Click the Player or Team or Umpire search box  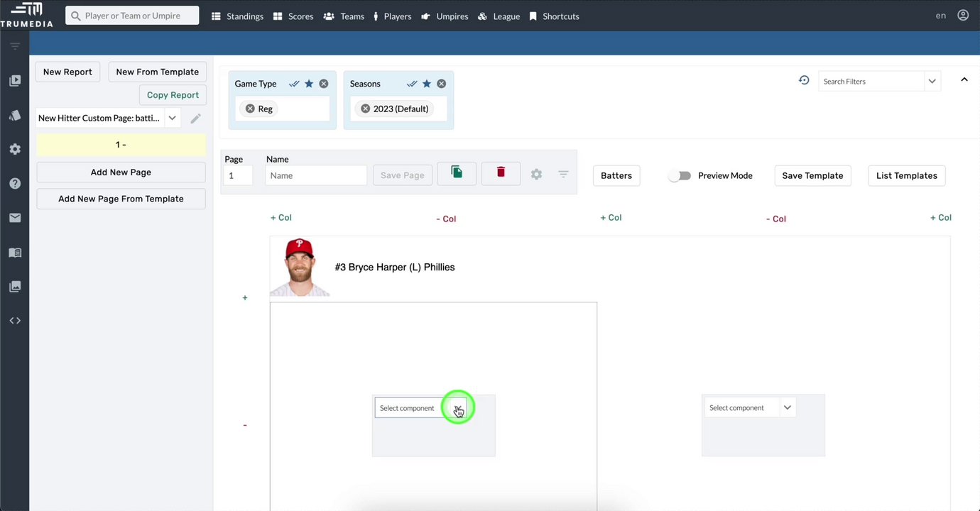(132, 16)
